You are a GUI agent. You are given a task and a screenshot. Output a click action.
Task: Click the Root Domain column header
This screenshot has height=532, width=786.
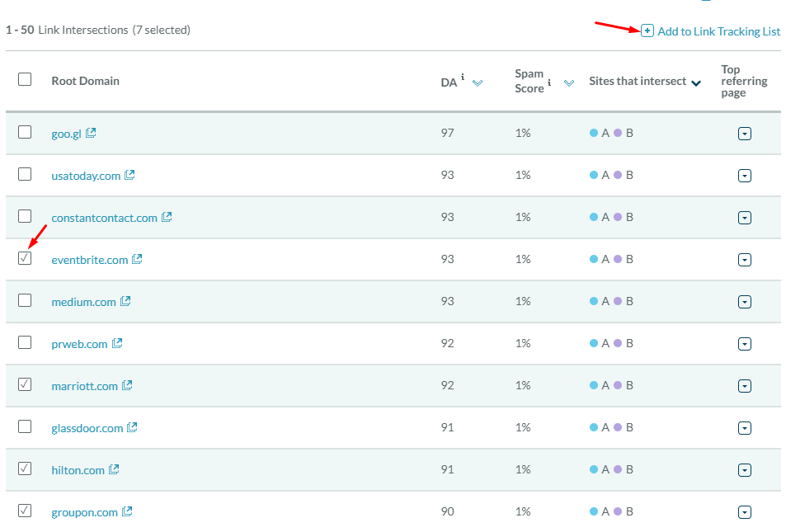tap(87, 81)
